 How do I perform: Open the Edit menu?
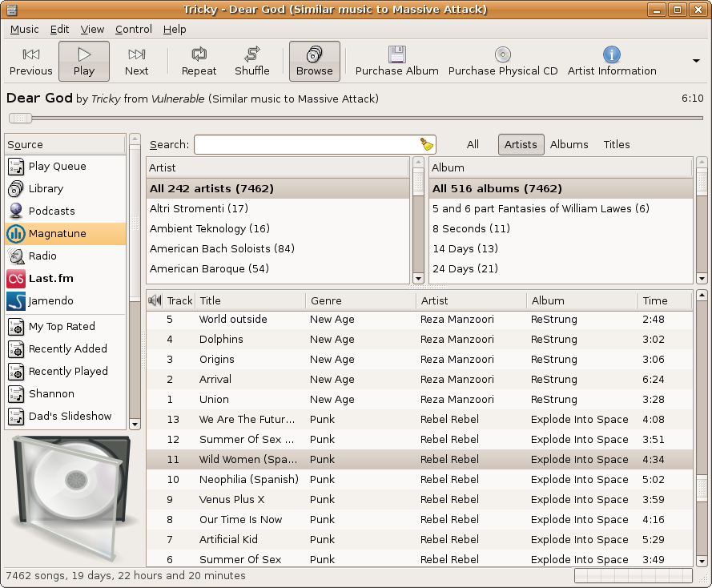[x=59, y=30]
